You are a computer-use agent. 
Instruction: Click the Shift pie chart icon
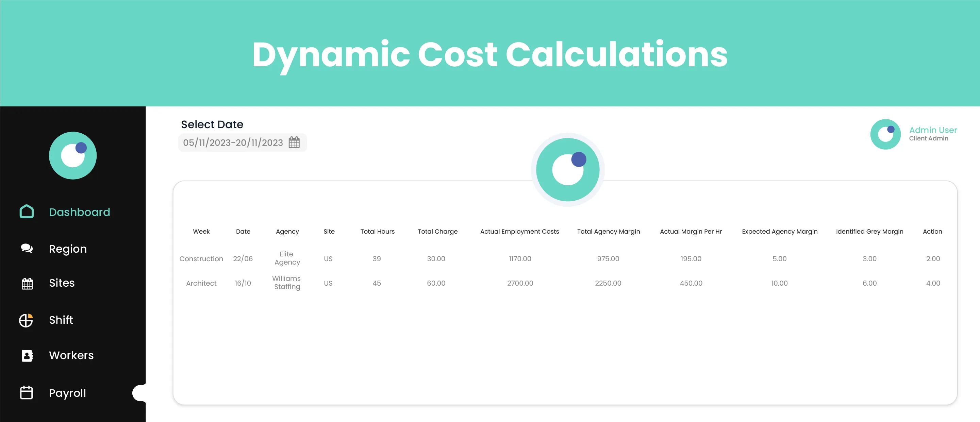(26, 320)
